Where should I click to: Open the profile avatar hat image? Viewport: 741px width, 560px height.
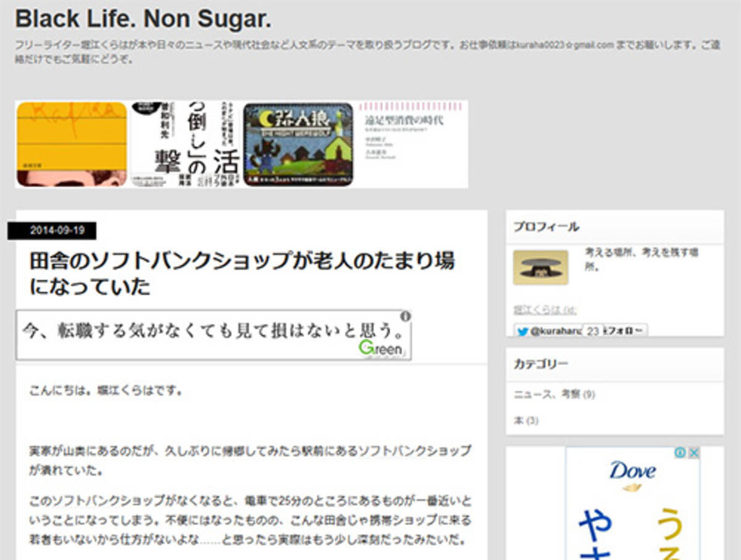click(x=541, y=267)
